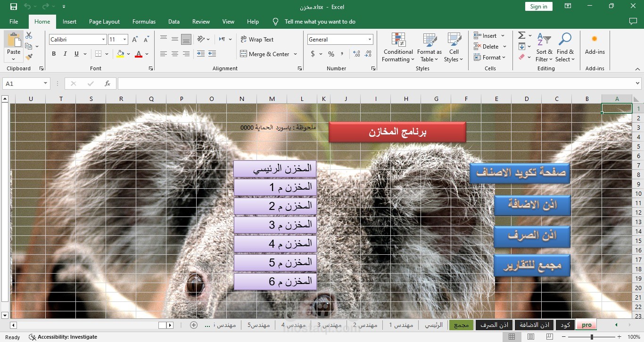This screenshot has height=342, width=644.
Task: Click اذن الصرف blue button
Action: click(532, 236)
